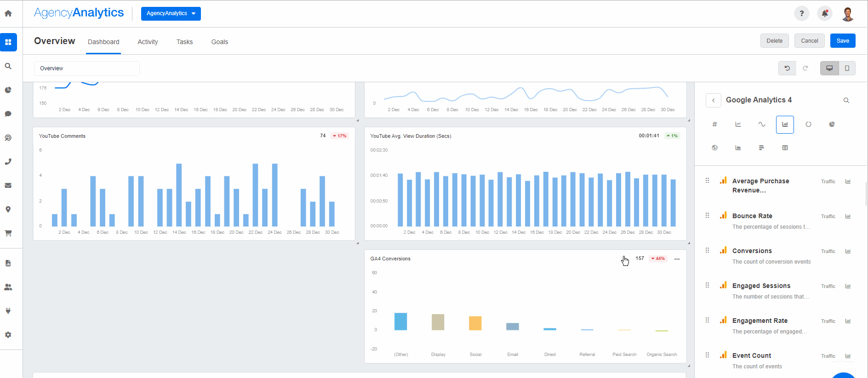Open the settings gear sidebar icon
This screenshot has width=868, height=378.
8,335
